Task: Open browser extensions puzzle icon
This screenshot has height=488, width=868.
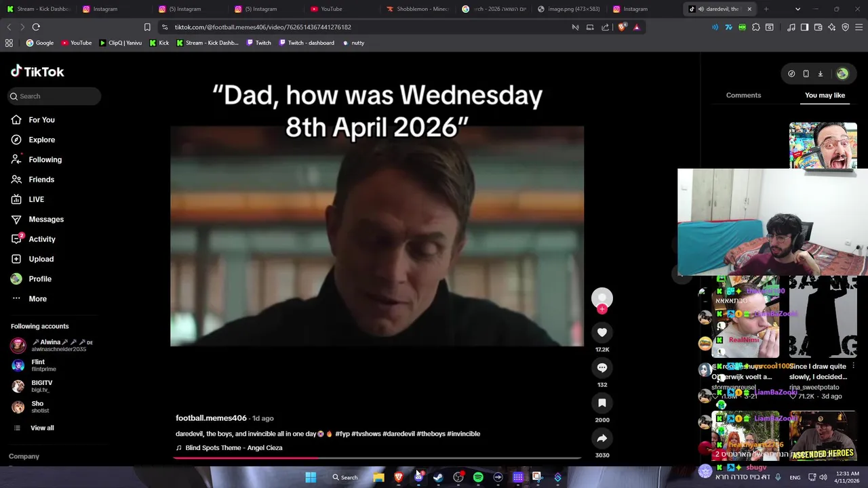Action: [x=756, y=27]
